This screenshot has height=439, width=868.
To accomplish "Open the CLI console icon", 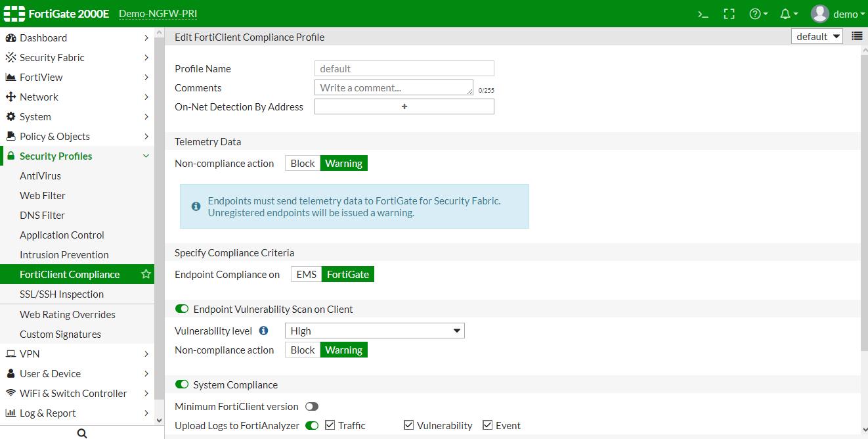I will 703,14.
